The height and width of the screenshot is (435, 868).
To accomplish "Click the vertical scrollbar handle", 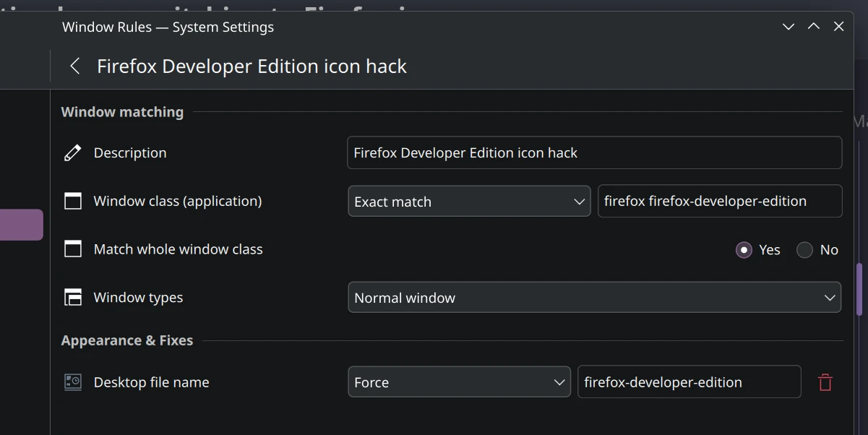I will click(x=859, y=289).
